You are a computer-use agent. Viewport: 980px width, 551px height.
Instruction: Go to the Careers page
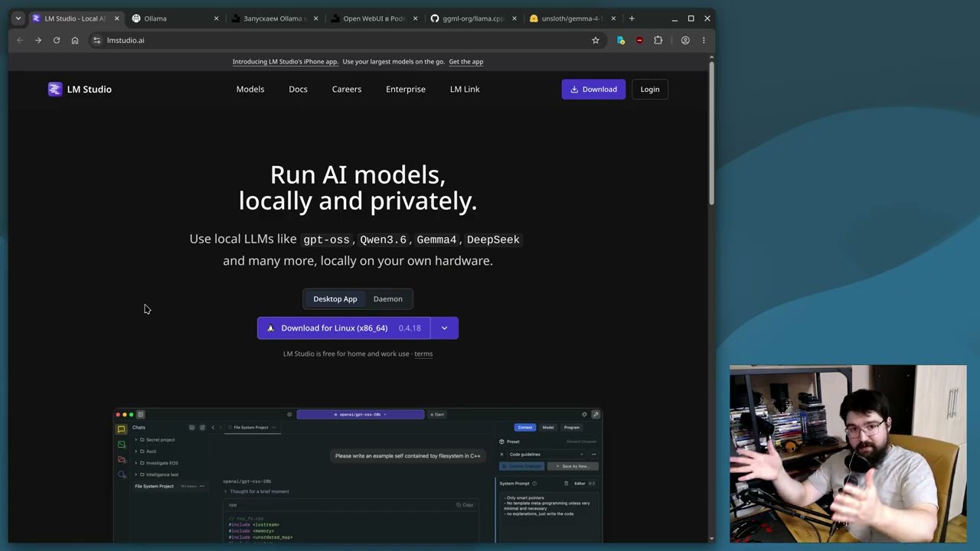click(347, 90)
